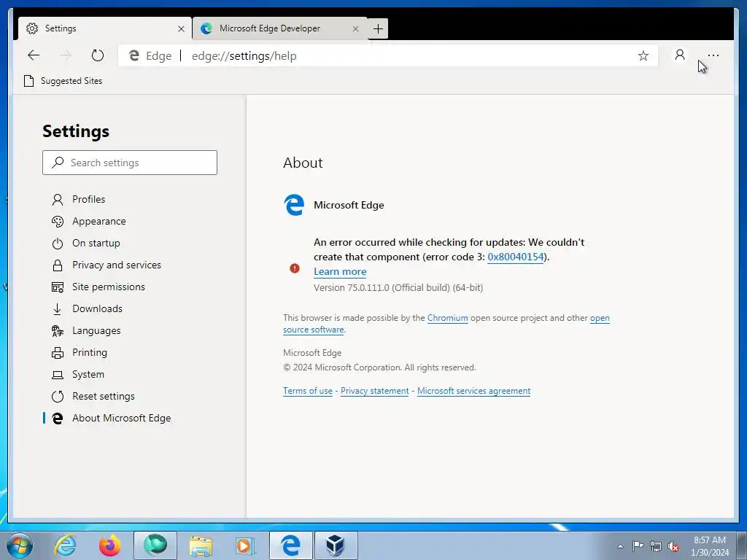
Task: Add page to favorites with star icon
Action: (x=643, y=55)
